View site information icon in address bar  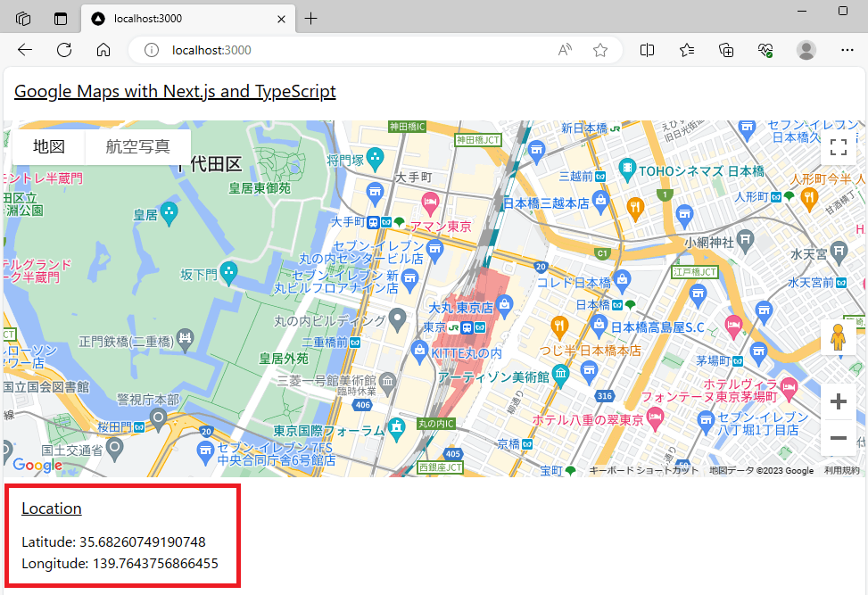coord(151,50)
